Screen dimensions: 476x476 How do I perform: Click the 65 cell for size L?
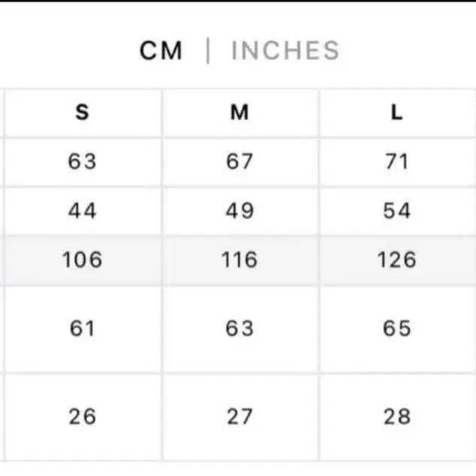[396, 329]
